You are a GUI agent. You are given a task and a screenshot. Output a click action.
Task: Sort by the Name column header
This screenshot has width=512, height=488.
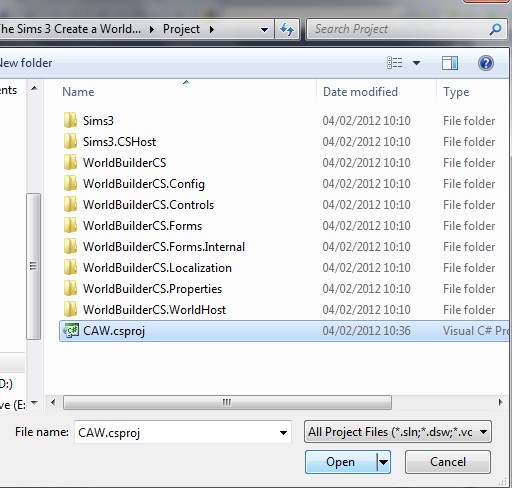(78, 92)
